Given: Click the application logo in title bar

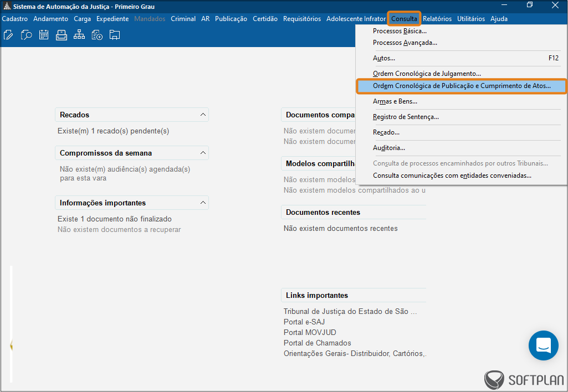Looking at the screenshot, I should coord(7,6).
